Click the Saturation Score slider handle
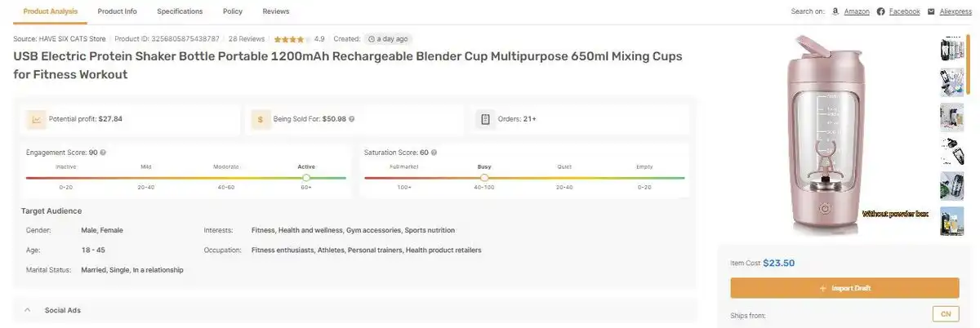The width and height of the screenshot is (980, 328). [x=484, y=177]
